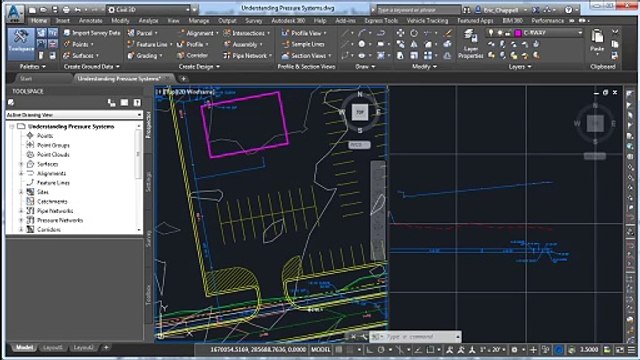Open the annotation scale dropdown
The image size is (640, 360).
pyautogui.click(x=493, y=349)
